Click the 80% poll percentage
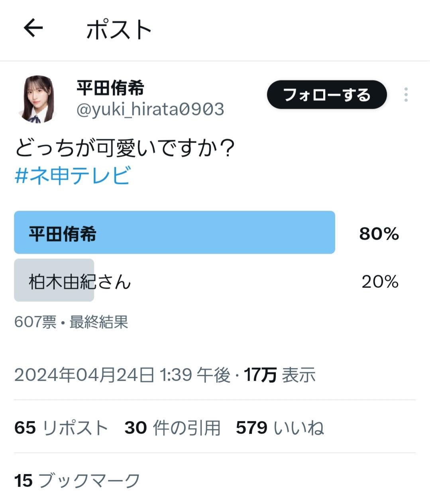Screen dimensions: 430x504 point(379,234)
